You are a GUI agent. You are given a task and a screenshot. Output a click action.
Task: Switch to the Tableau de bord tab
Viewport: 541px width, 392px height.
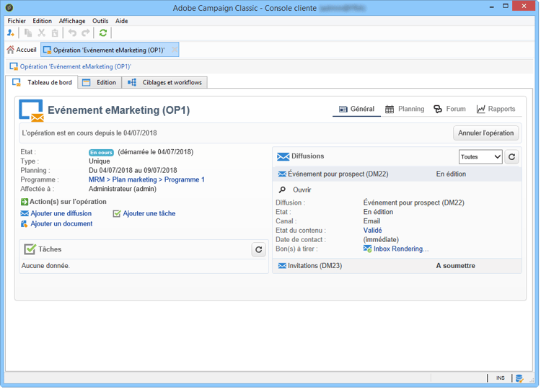(42, 83)
